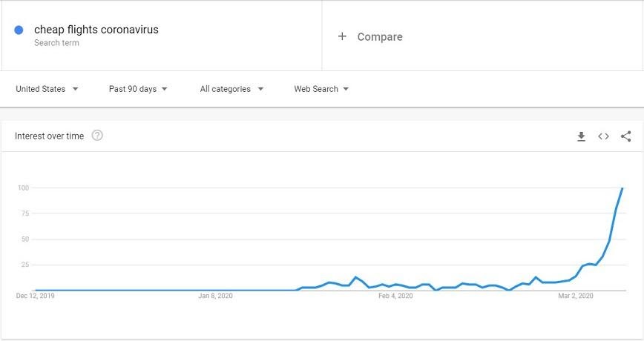Open the United States region dropdown
Viewport: 644px width, 341px height.
pyautogui.click(x=47, y=89)
